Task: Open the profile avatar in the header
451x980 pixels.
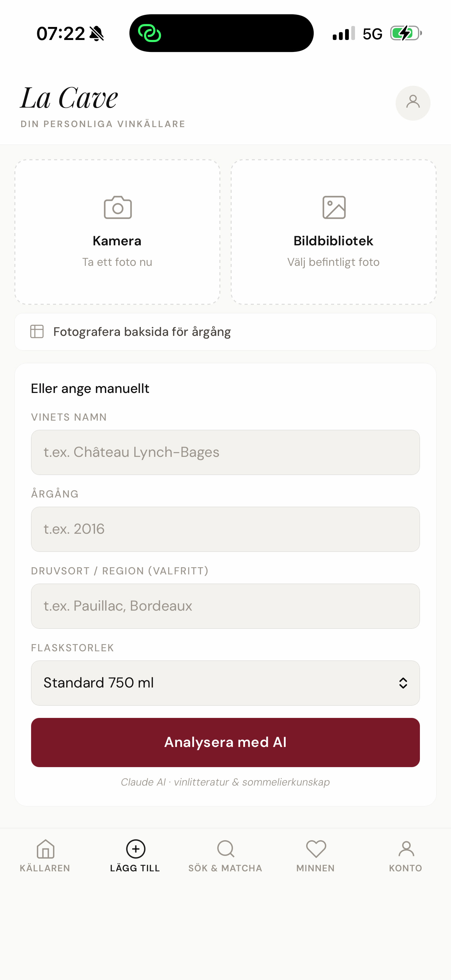Action: 413,103
